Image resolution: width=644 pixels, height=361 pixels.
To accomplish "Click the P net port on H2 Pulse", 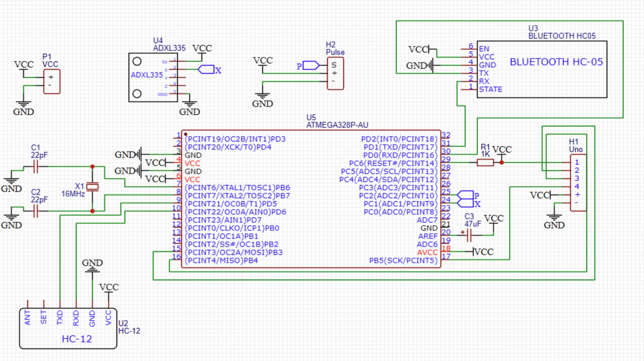I will 310,65.
